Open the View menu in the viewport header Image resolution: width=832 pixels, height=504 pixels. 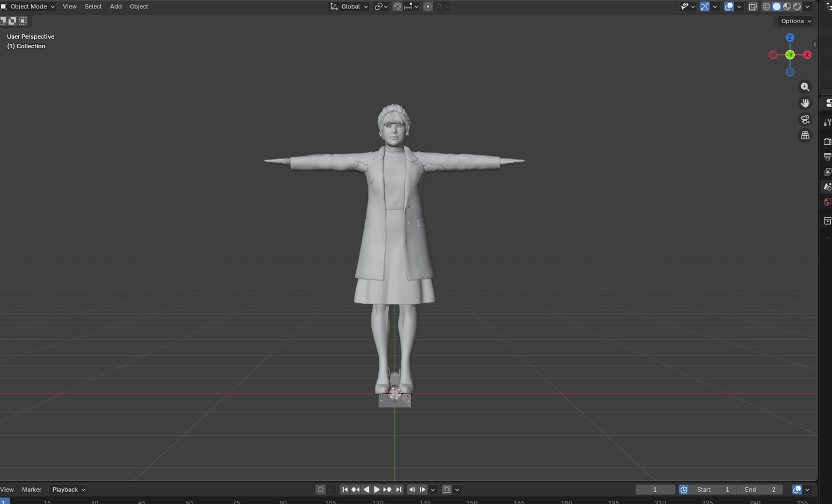(x=70, y=7)
